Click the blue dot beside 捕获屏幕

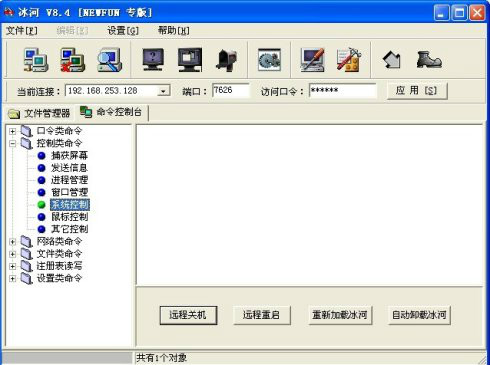[42, 156]
